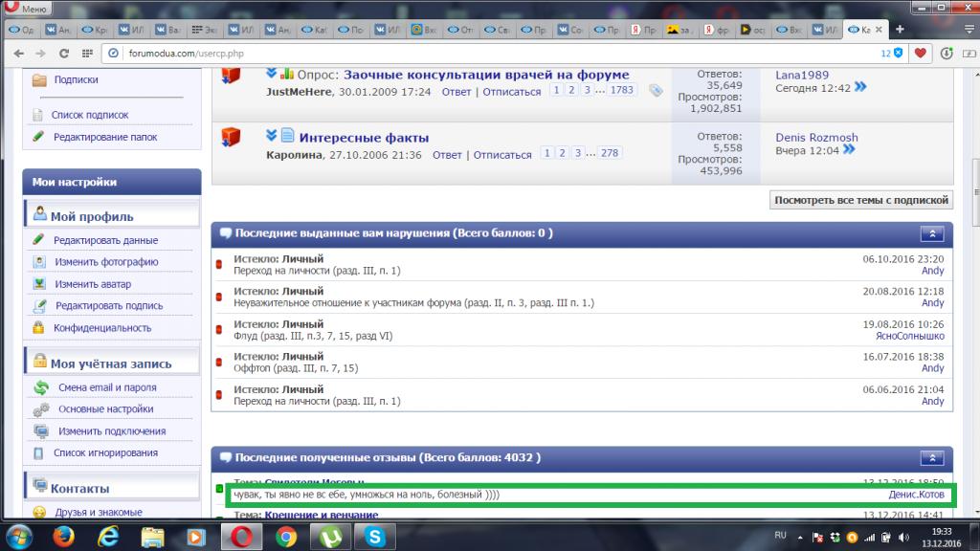Show hidden tray icons arrow
Viewport: 980px width, 551px height.
(800, 538)
